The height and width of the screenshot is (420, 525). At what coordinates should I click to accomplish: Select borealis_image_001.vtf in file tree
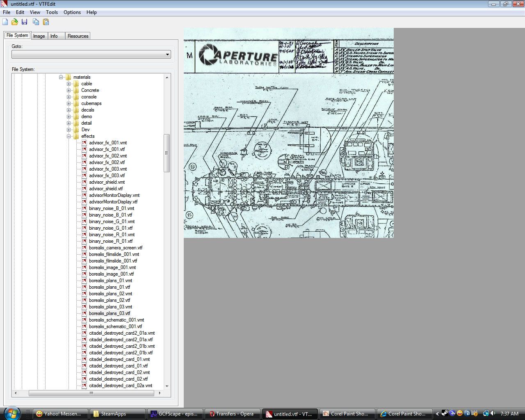click(x=111, y=274)
